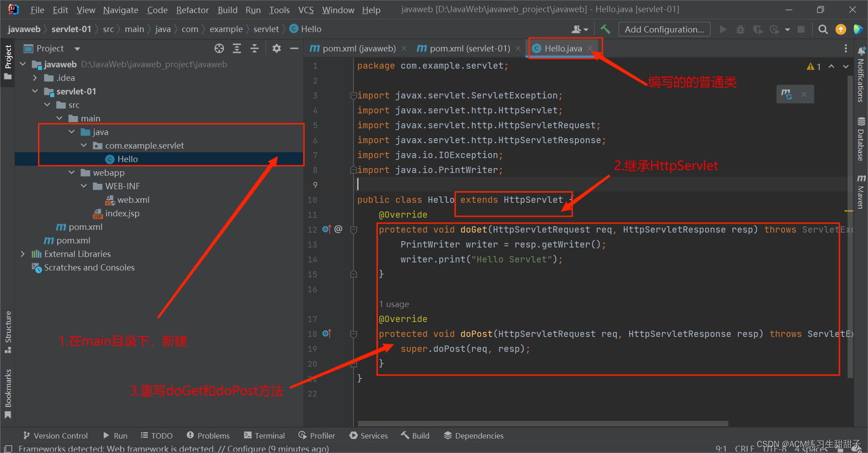
Task: Click the warning indicator in editor
Action: coord(814,66)
